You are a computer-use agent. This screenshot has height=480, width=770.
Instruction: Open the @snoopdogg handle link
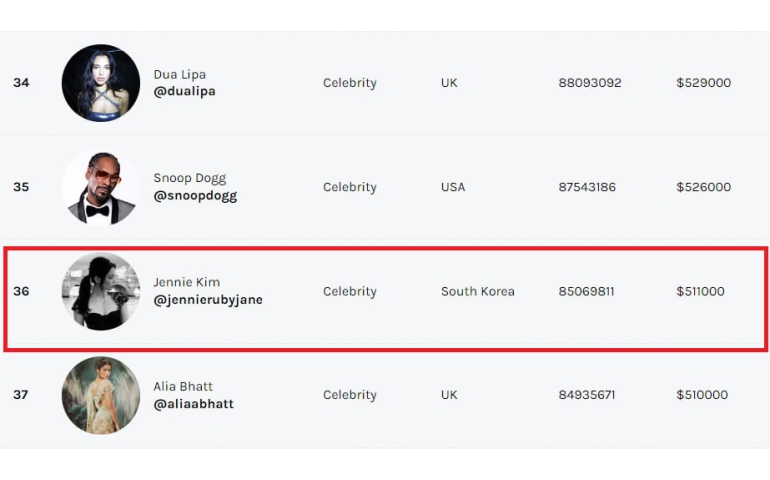195,196
